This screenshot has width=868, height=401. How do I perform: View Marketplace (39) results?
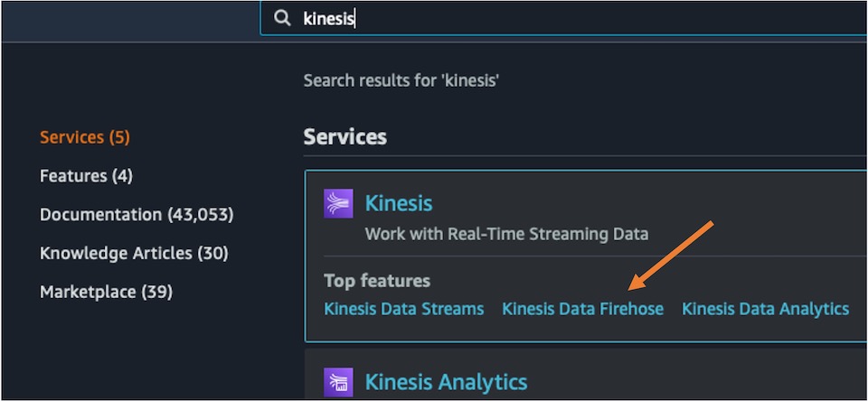click(107, 292)
